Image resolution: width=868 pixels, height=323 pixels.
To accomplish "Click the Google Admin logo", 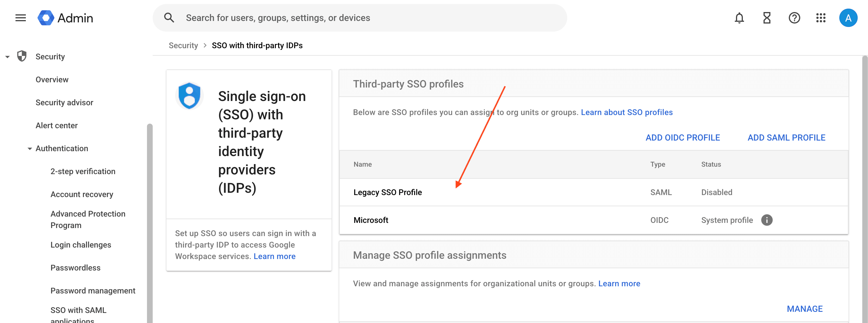I will point(65,18).
